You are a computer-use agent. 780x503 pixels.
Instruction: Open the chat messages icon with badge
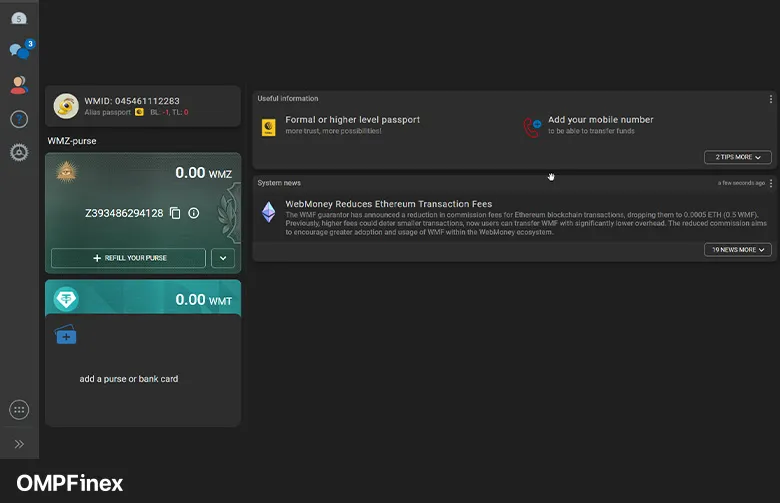click(x=19, y=51)
